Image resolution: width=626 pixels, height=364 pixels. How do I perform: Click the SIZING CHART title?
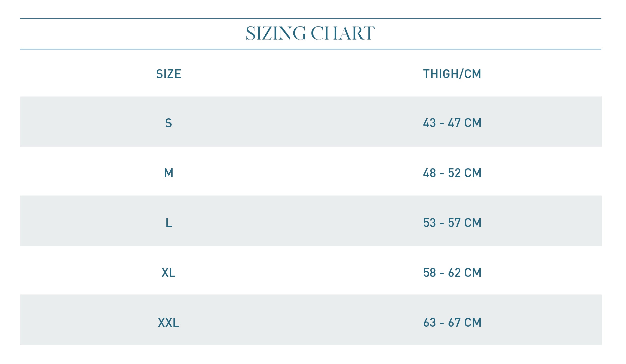point(310,33)
